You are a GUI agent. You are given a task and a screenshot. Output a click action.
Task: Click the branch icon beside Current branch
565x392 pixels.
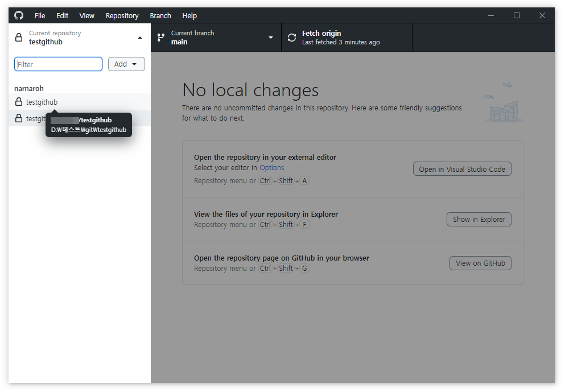(161, 38)
